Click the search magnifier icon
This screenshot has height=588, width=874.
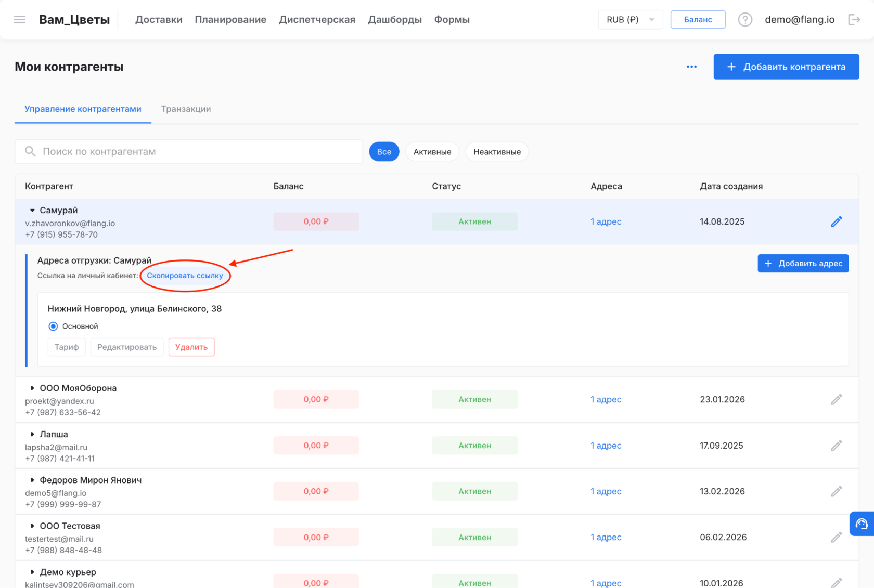(x=30, y=151)
